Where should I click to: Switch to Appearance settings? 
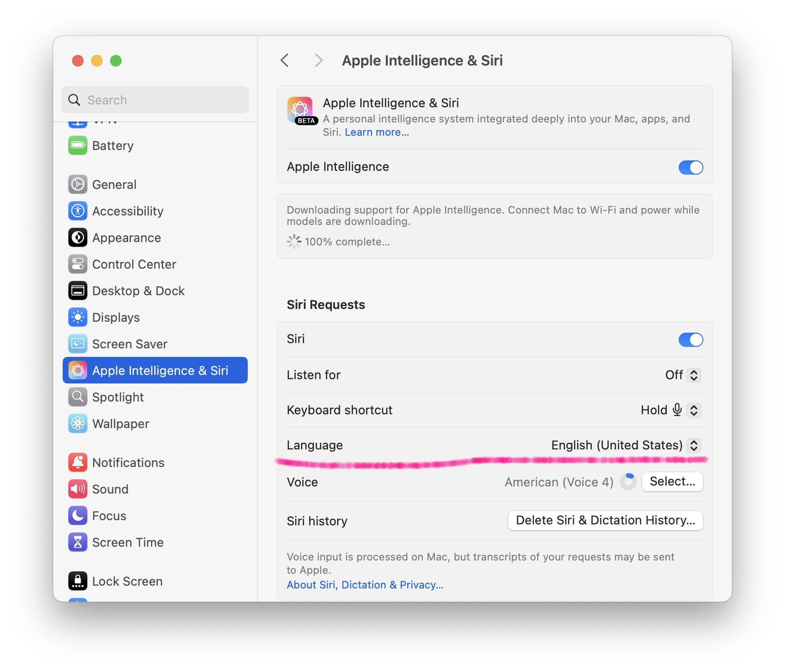[x=155, y=238]
